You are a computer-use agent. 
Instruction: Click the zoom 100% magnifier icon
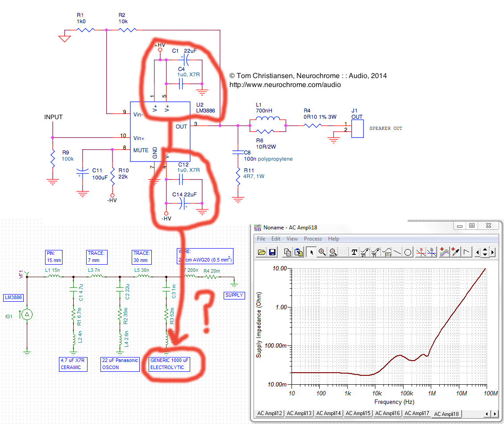pyautogui.click(x=333, y=252)
